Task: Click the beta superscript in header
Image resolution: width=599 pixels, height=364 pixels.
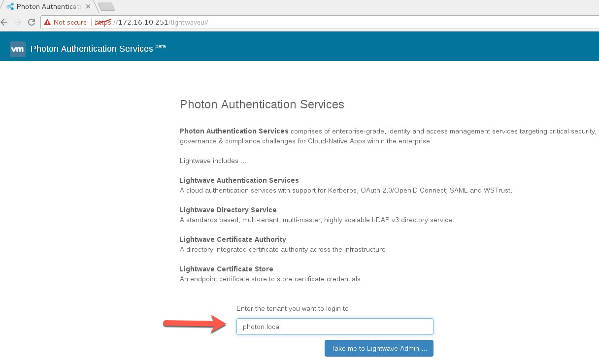Action: [x=161, y=46]
